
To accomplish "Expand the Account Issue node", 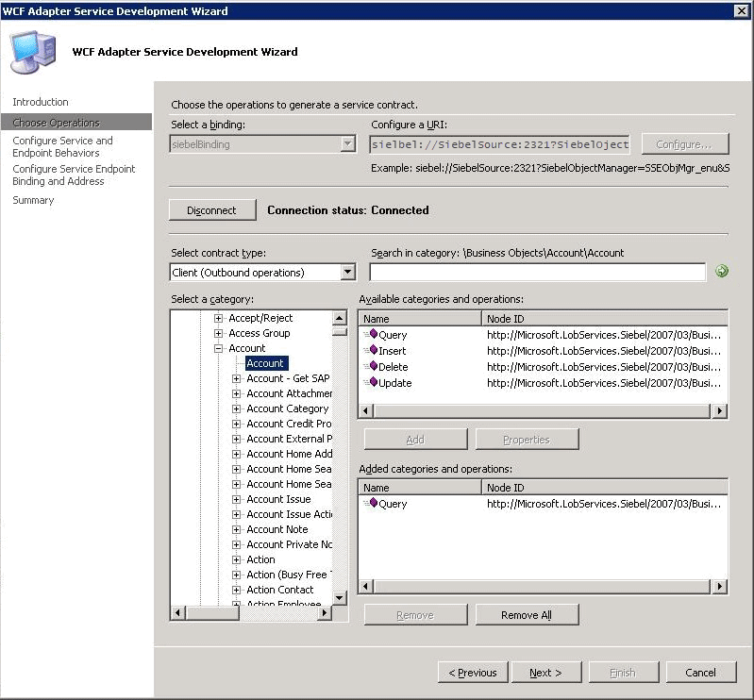I will tap(236, 499).
